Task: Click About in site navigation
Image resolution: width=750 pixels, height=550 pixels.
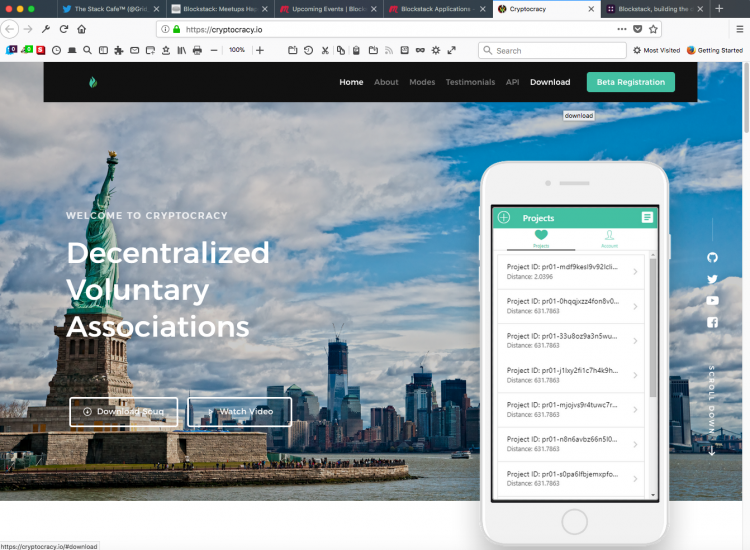Action: [386, 82]
